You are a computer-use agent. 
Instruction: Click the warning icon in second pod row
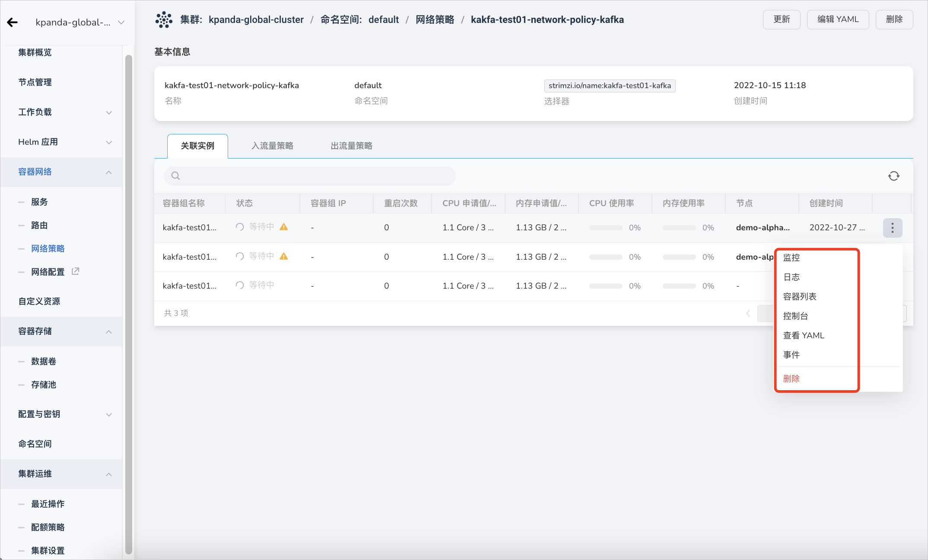284,256
